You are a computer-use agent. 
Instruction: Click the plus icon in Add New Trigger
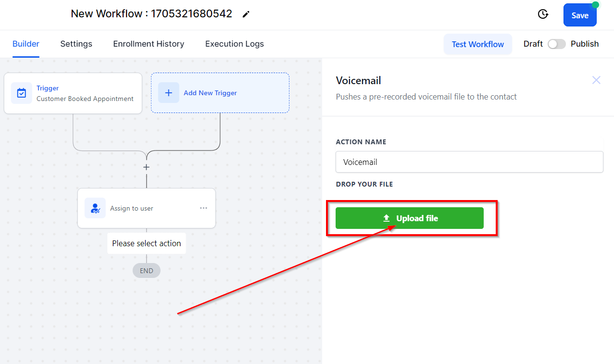(168, 93)
